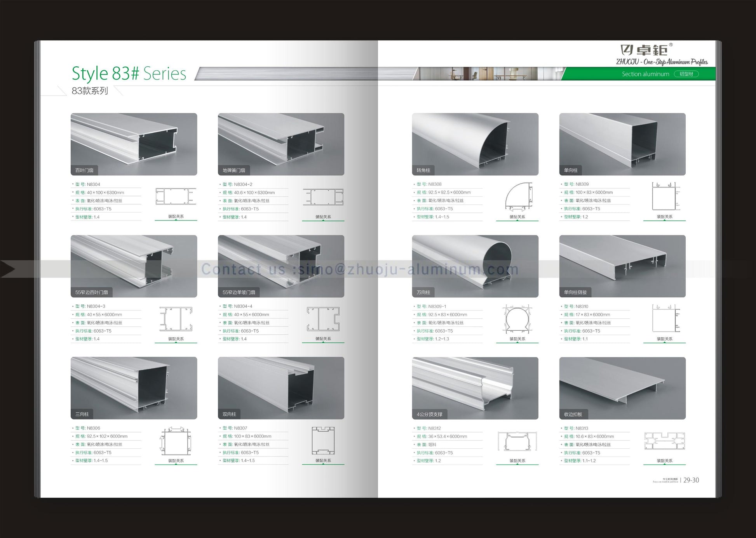Click the N8309-1 circular cross-section diagram
This screenshot has height=538, width=756.
(x=517, y=319)
